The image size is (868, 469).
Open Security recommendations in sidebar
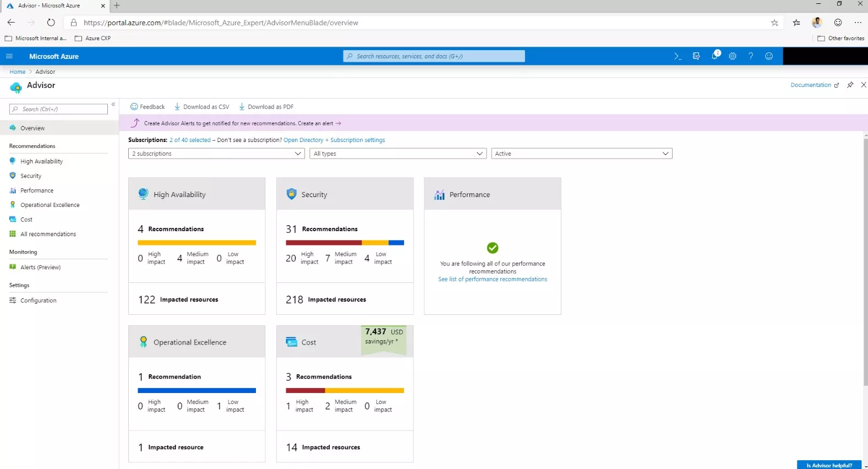tap(31, 176)
